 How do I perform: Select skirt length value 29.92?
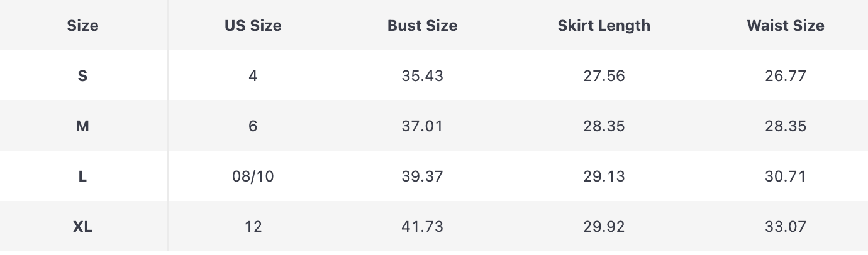(x=604, y=227)
